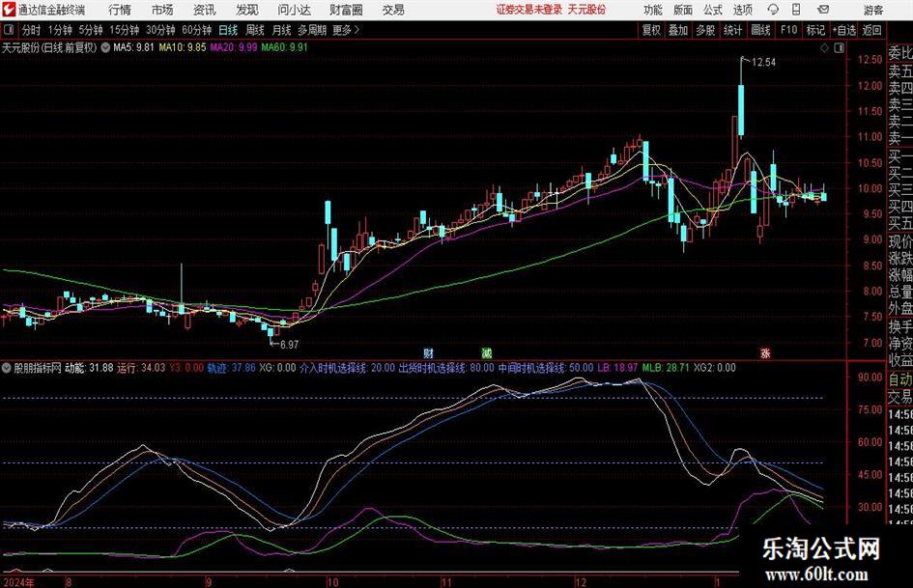Click the 叠加 toolbar button

click(678, 30)
